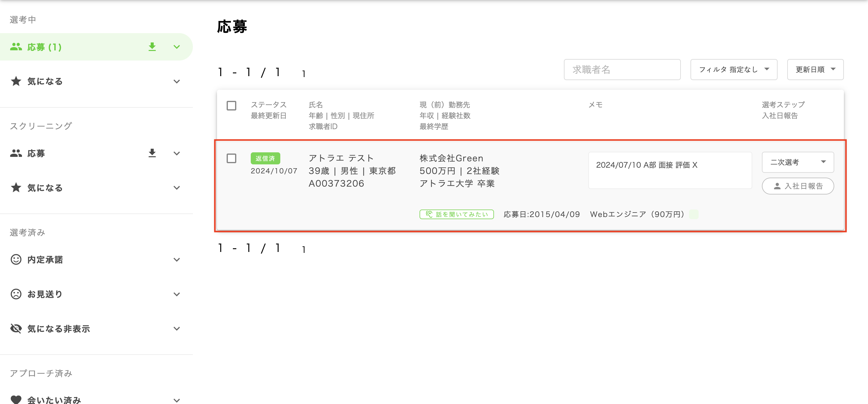Click the crossed-eye icon for 気になる非表示

pyautogui.click(x=16, y=328)
